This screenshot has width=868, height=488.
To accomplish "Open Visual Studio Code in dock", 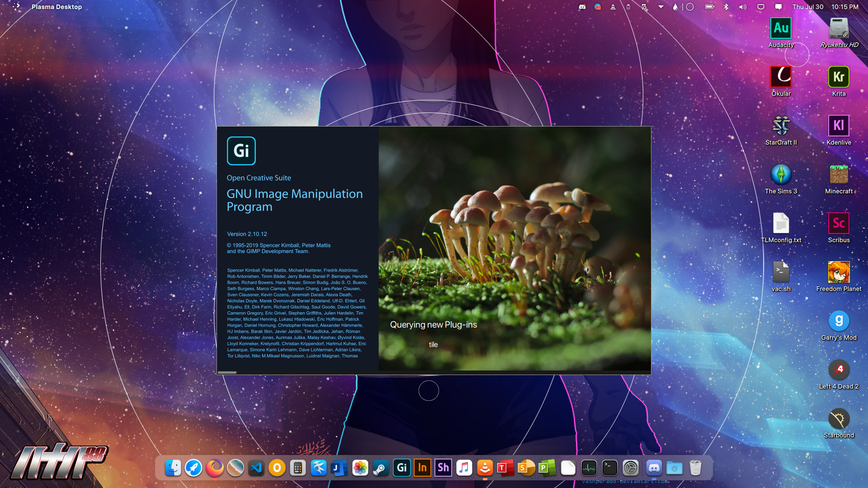I will point(256,468).
